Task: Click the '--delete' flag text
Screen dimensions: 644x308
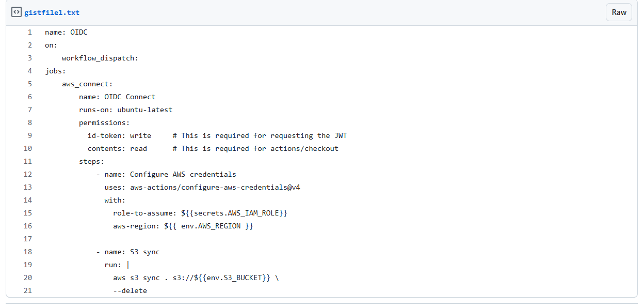Action: pyautogui.click(x=130, y=290)
